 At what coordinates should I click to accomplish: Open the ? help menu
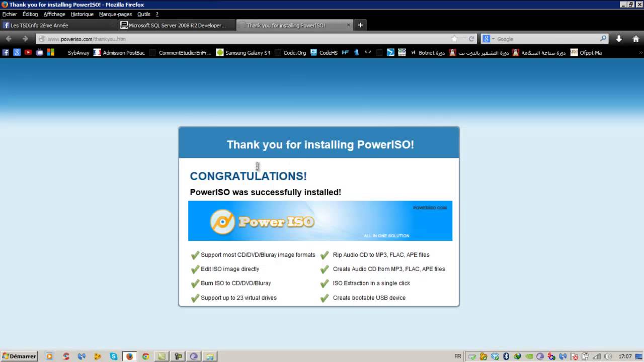(157, 14)
